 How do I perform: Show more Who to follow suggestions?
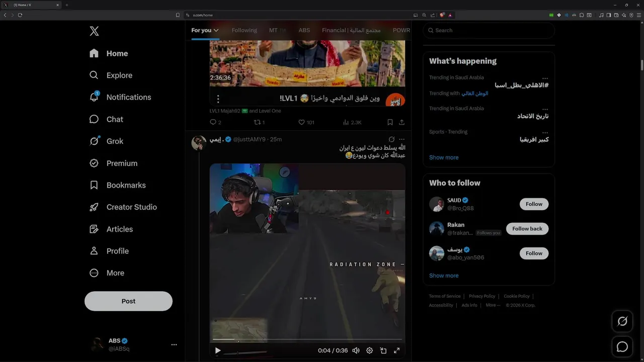[444, 276]
